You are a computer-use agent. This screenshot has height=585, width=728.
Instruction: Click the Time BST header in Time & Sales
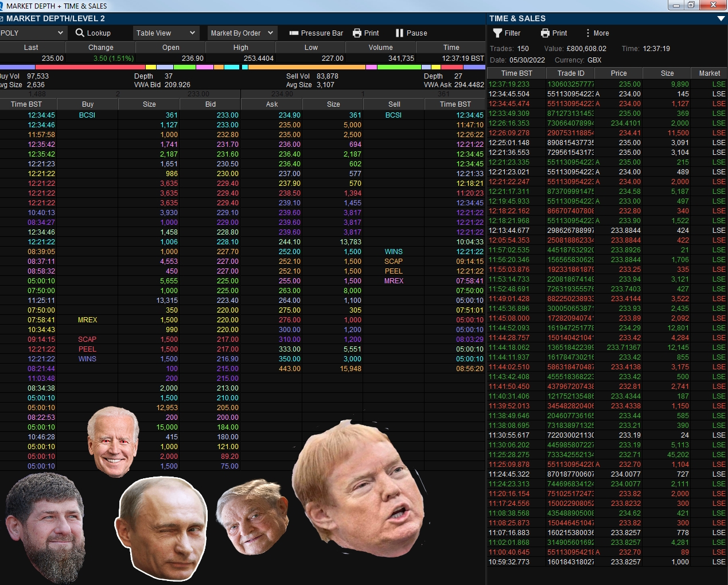(516, 73)
